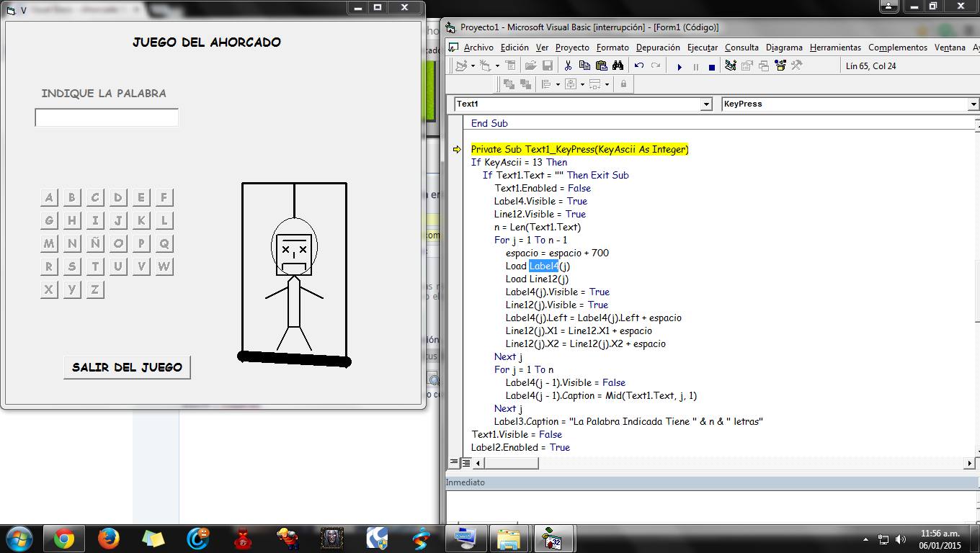
Task: Click the Make Same Size icon
Action: click(x=594, y=84)
